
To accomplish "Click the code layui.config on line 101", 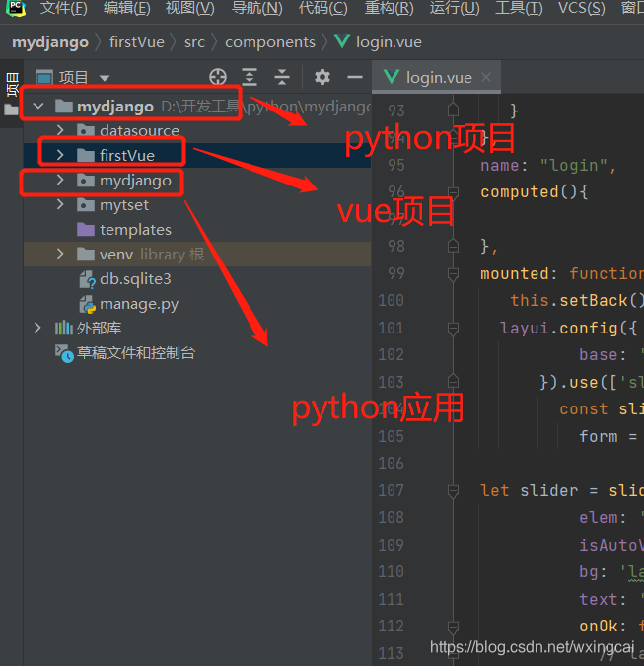I will (558, 329).
